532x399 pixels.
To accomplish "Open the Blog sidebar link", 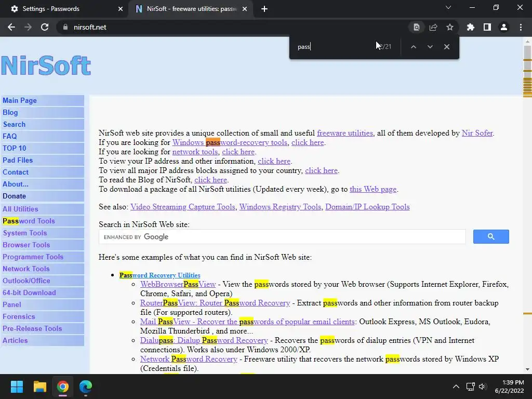I will coord(43,112).
